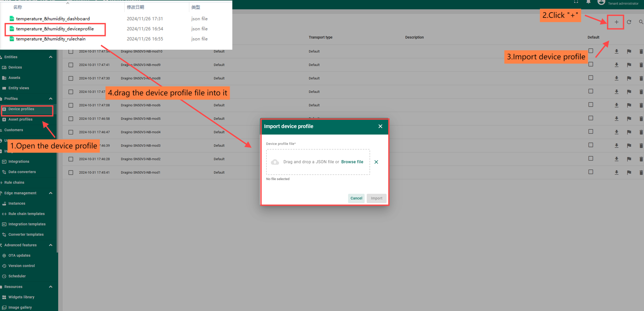644x311 pixels.
Task: Delete the Dragino SN50V3-NB-mod1 profile via trash icon
Action: 641,173
